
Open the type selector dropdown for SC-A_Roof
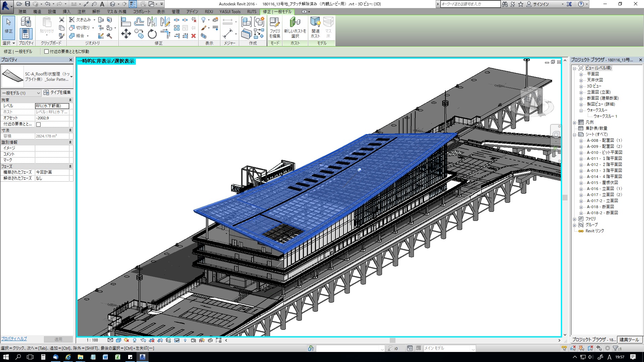71,77
